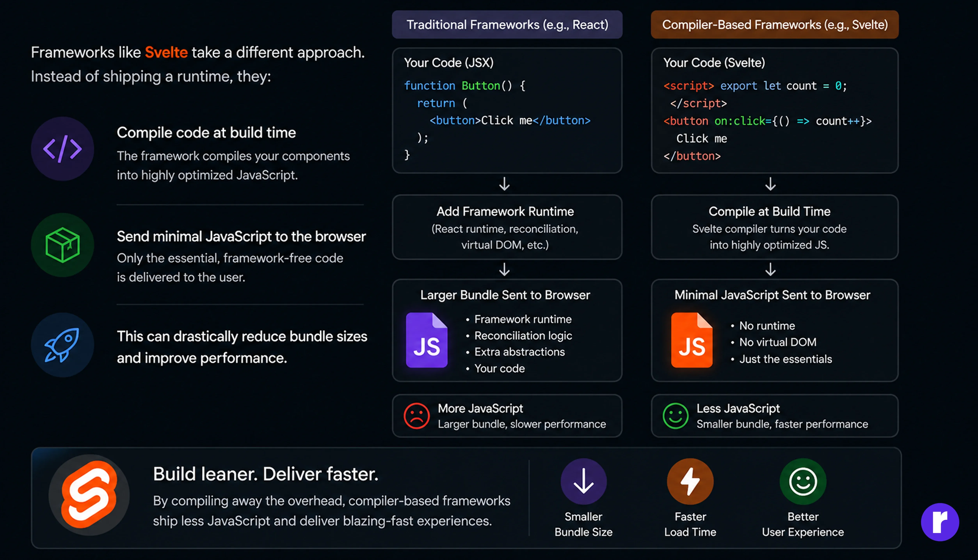The width and height of the screenshot is (978, 560).
Task: Click the Smaller Bundle Size down-arrow icon
Action: 583,481
